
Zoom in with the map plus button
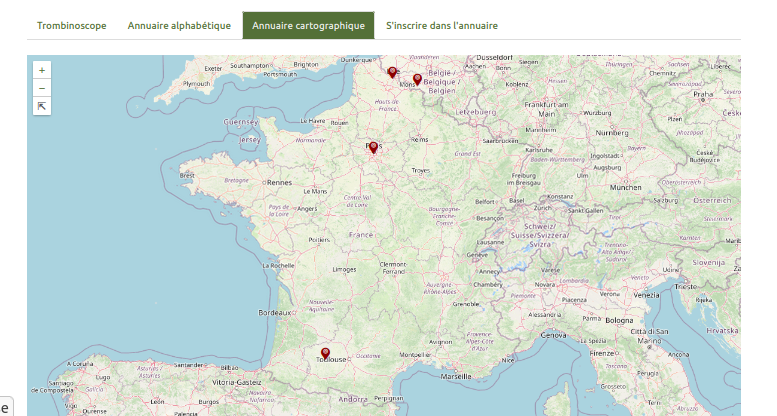click(42, 71)
